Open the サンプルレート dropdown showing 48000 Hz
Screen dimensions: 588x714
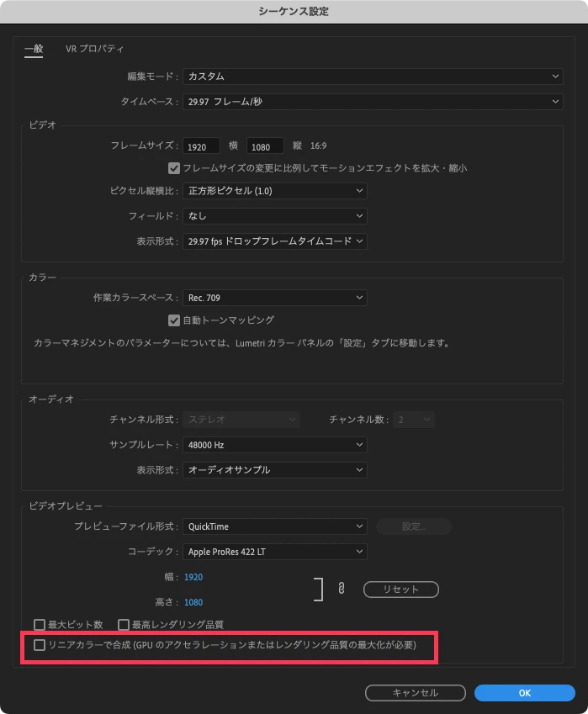[x=274, y=445]
